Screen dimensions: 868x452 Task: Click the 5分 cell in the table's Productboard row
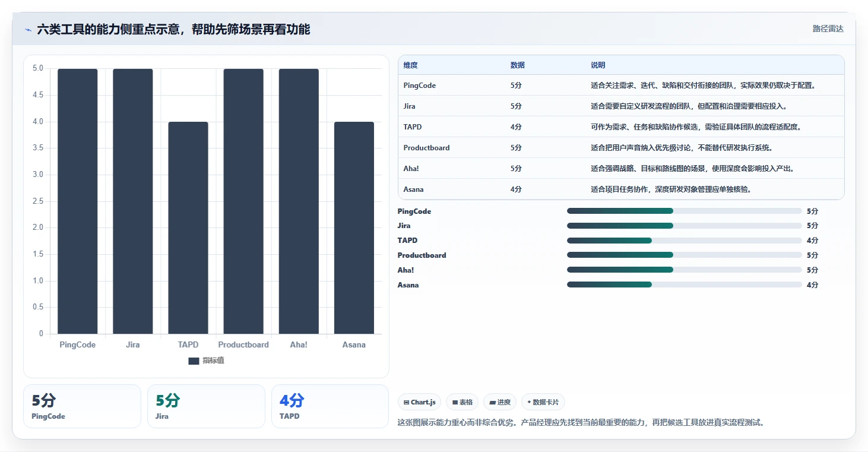(516, 148)
